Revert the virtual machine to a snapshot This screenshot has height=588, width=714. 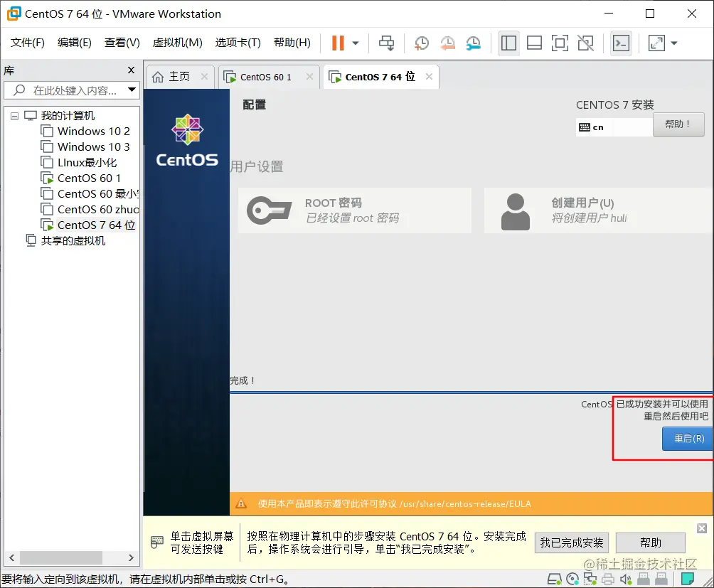[x=447, y=43]
